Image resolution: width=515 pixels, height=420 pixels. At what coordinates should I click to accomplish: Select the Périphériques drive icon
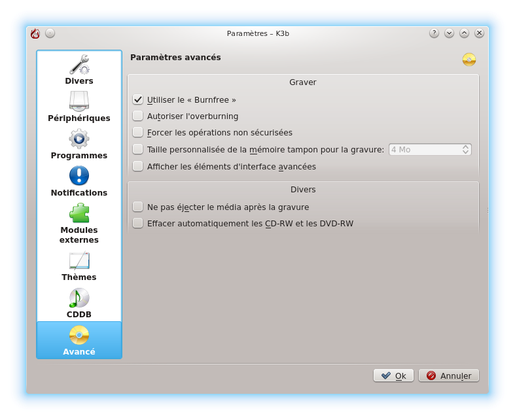(x=79, y=101)
